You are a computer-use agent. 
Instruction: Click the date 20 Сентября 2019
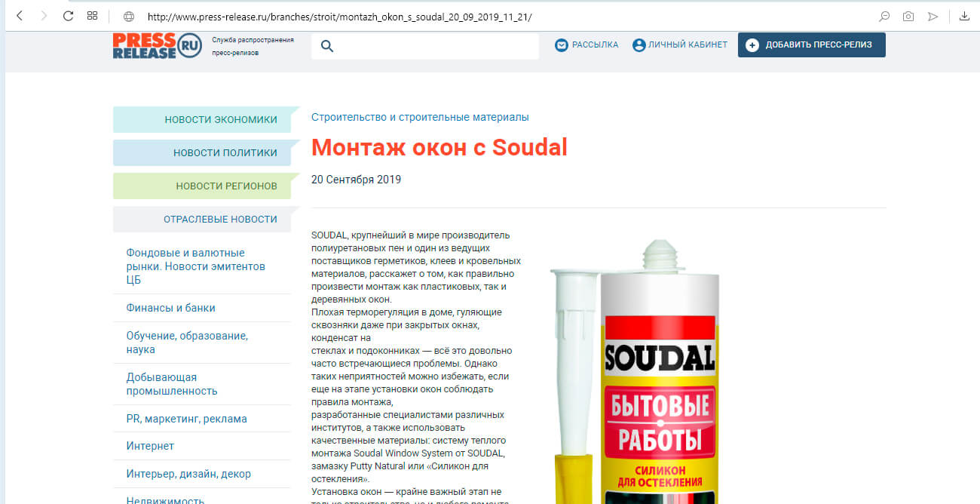pyautogui.click(x=356, y=180)
